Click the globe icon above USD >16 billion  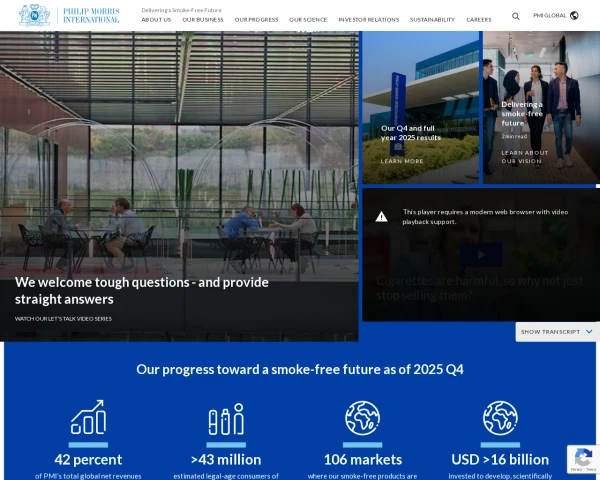coord(500,418)
